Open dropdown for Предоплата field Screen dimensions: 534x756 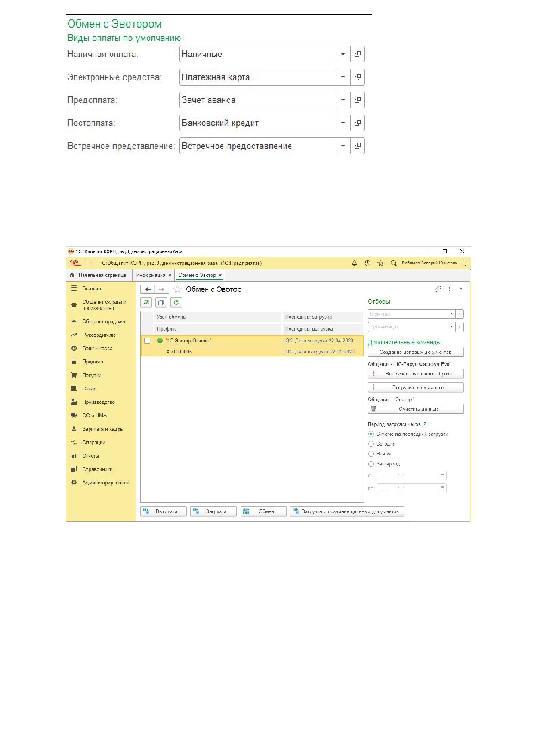click(x=343, y=100)
